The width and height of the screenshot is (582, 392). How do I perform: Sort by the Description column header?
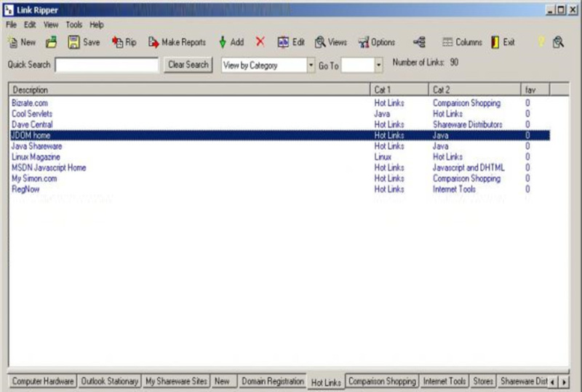(x=189, y=90)
